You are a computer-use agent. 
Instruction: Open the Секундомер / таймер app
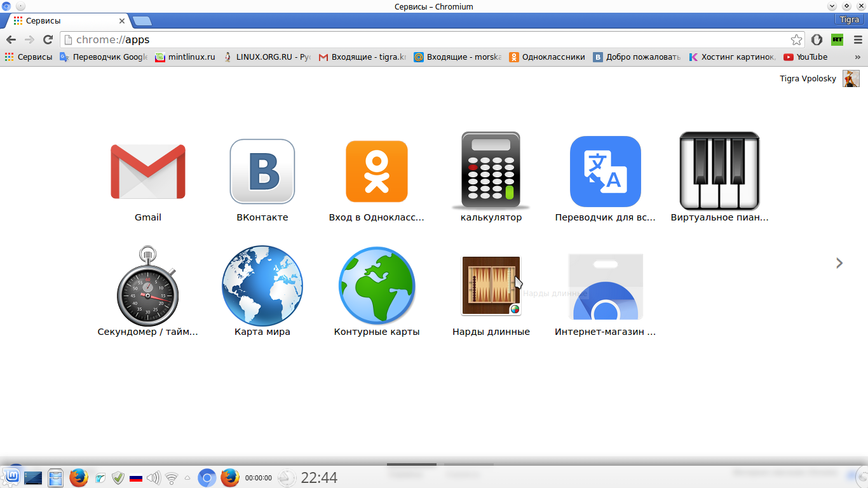[148, 286]
